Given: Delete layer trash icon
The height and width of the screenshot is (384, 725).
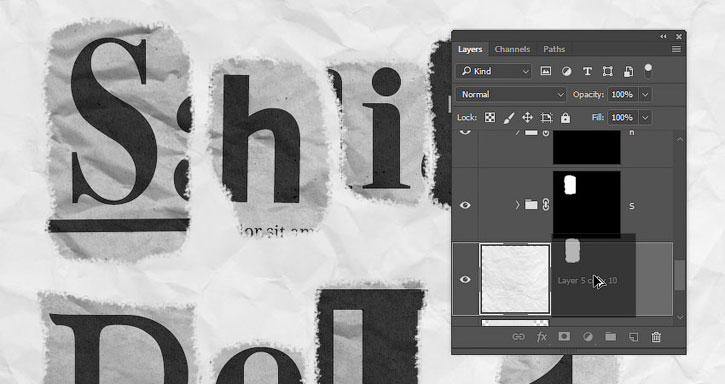Looking at the screenshot, I should coord(656,337).
